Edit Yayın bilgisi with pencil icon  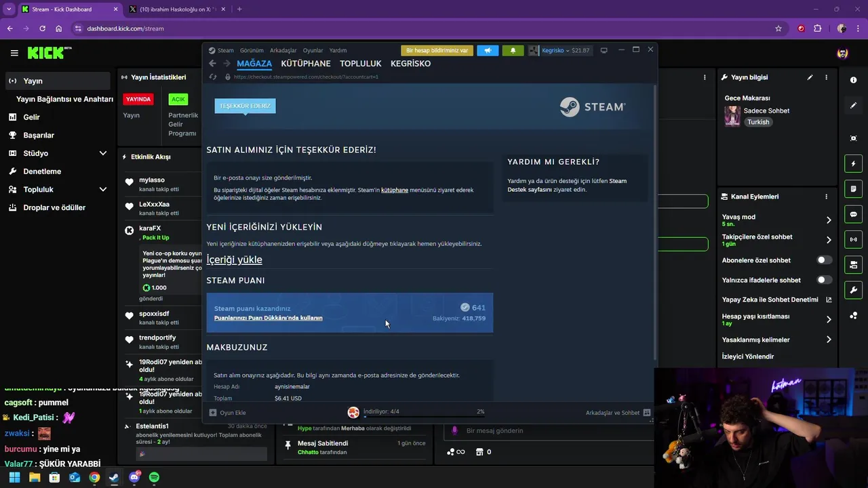pyautogui.click(x=810, y=77)
